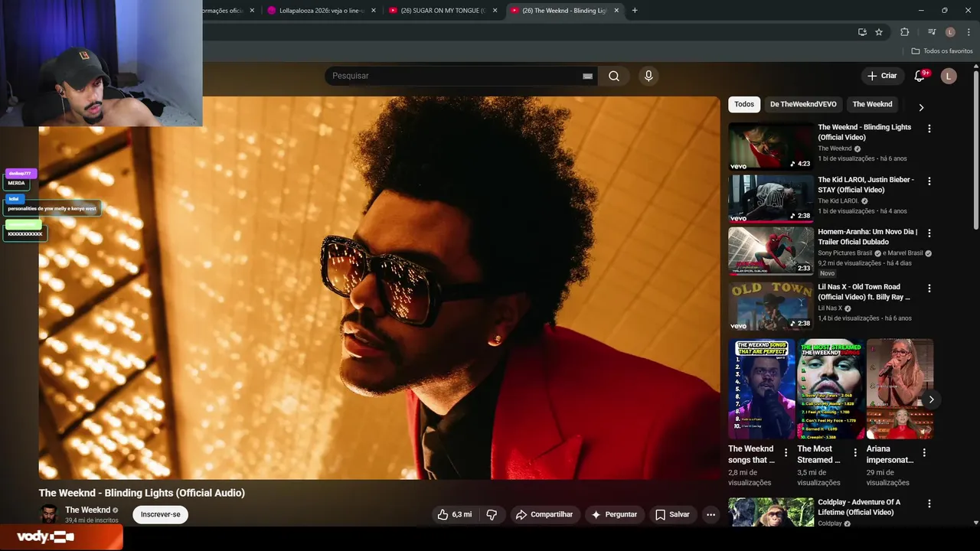Open YouTube notifications bell

pyautogui.click(x=920, y=76)
